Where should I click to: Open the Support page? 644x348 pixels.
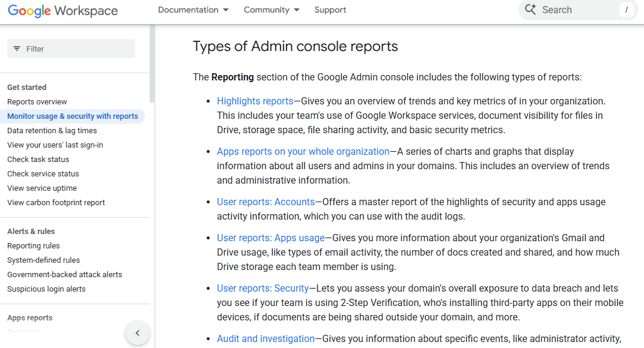click(330, 10)
